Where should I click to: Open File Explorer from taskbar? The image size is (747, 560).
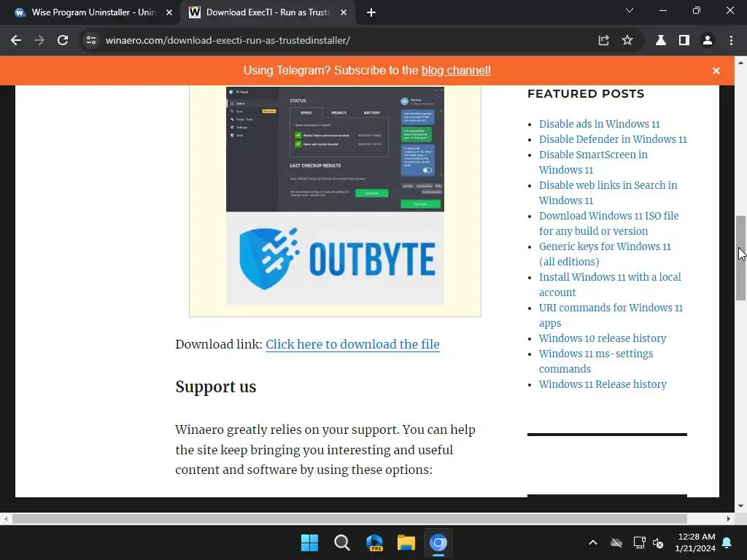(x=406, y=542)
